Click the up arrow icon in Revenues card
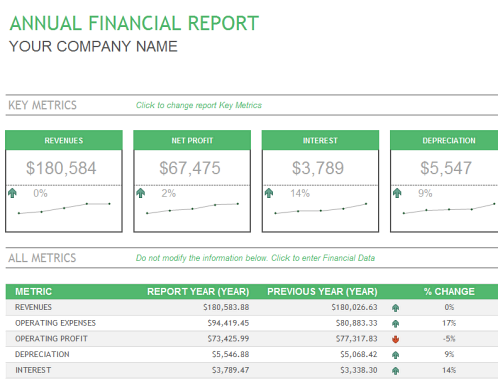 point(12,193)
